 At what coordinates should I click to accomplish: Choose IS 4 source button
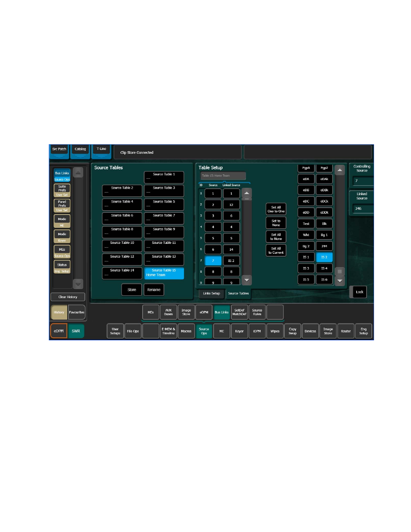324,268
